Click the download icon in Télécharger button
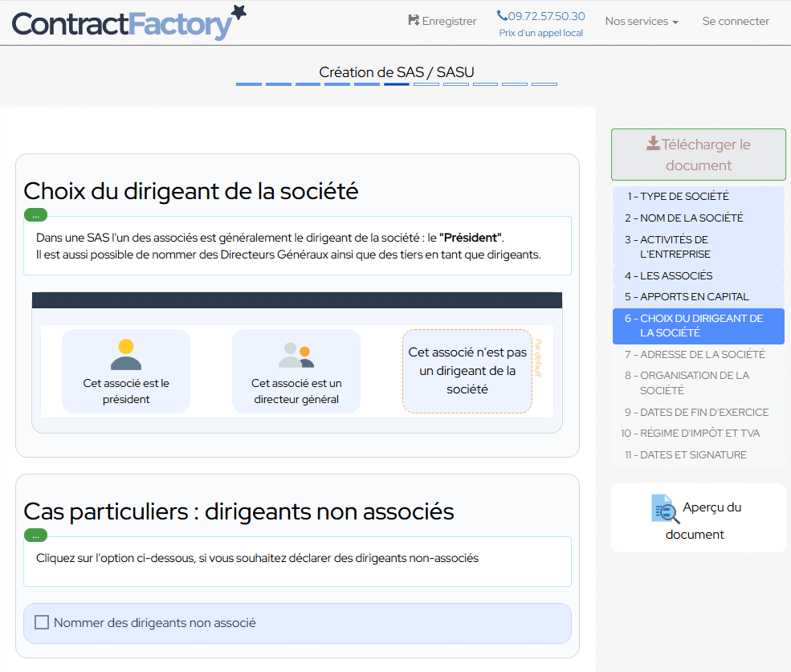Screen dimensions: 791x672 (653, 145)
